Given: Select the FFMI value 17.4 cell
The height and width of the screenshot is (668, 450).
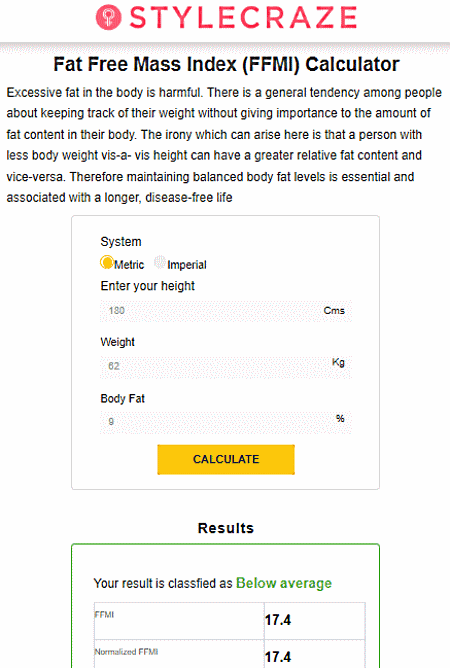Looking at the screenshot, I should click(x=314, y=620).
